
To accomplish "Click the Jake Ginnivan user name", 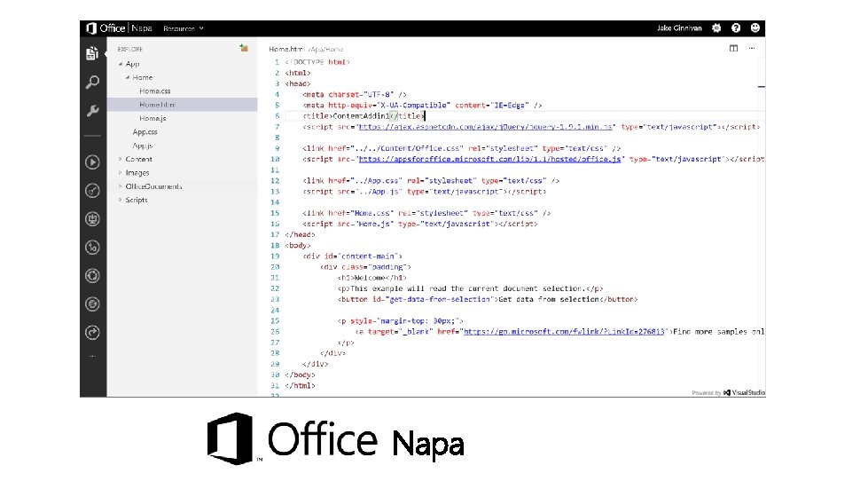I will pos(679,28).
